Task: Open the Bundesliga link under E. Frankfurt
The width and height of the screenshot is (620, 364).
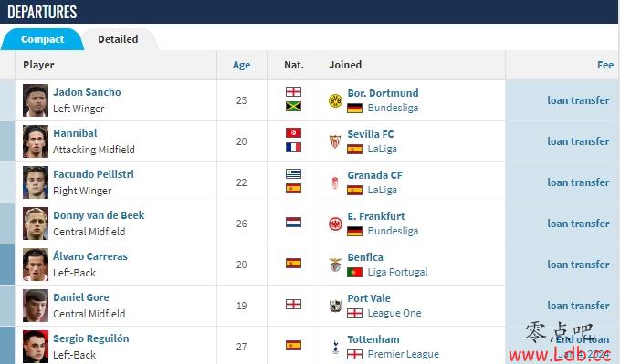Action: pos(393,231)
